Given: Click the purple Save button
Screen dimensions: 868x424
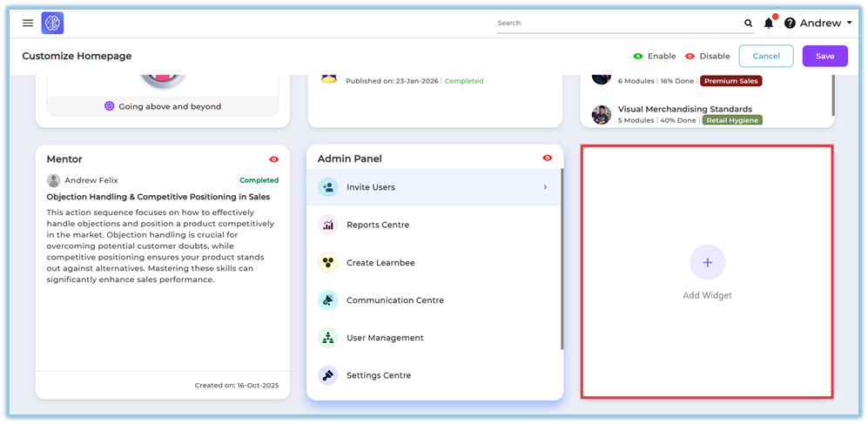Looking at the screenshot, I should tap(824, 57).
